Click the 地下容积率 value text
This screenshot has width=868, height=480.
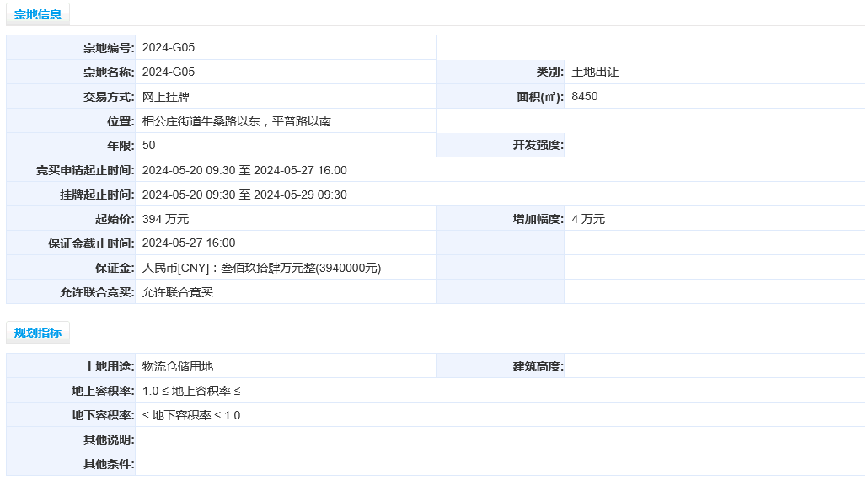pos(191,415)
